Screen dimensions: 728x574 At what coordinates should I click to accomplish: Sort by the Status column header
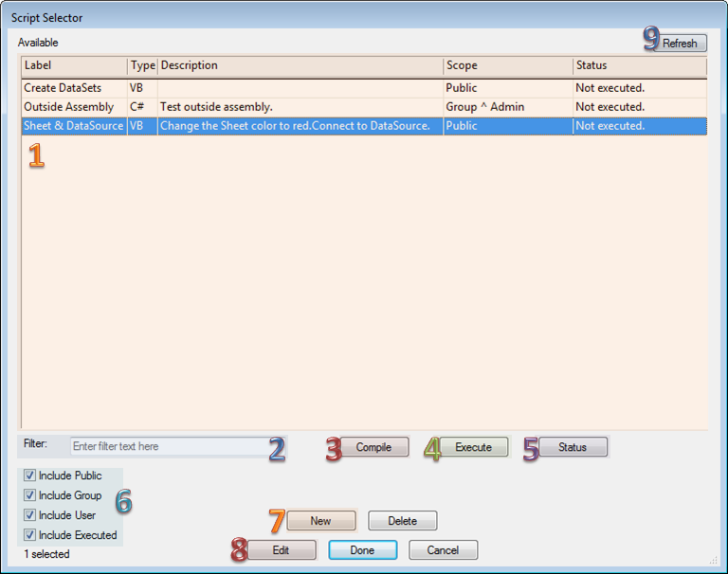[x=639, y=66]
